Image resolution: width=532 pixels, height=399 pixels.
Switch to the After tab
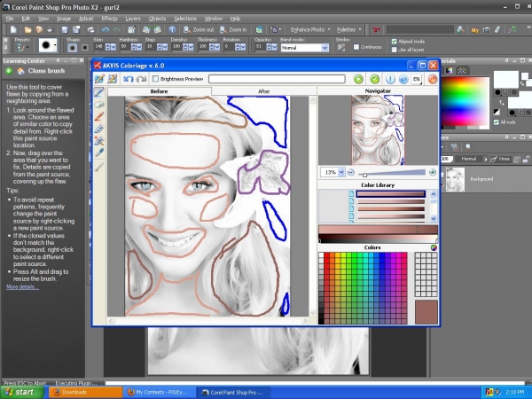click(x=263, y=91)
